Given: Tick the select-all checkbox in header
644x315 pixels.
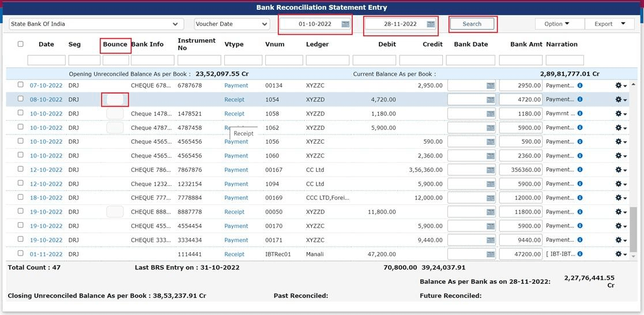Looking at the screenshot, I should coord(21,44).
